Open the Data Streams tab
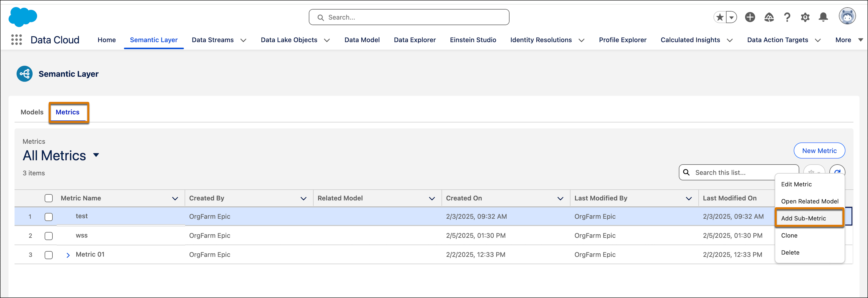 (213, 40)
